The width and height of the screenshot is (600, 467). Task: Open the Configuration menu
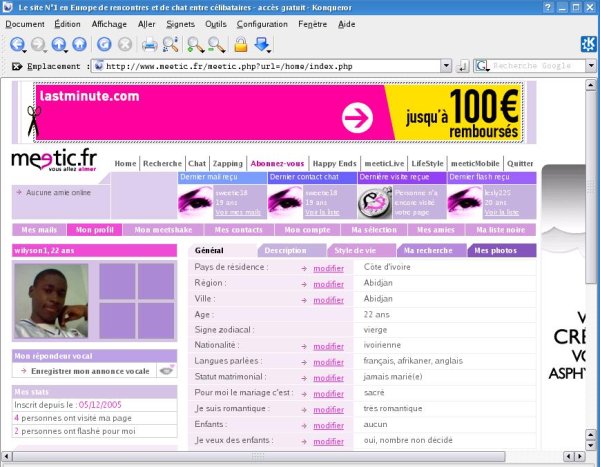pos(262,24)
